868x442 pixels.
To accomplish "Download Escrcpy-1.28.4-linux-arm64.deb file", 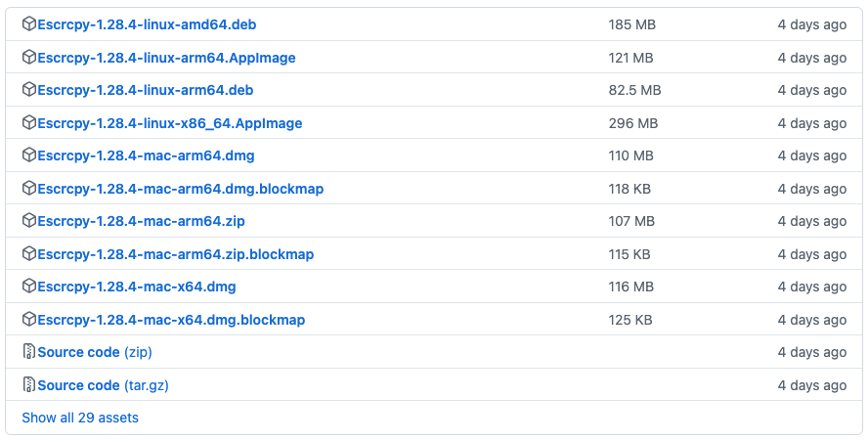I will click(145, 90).
